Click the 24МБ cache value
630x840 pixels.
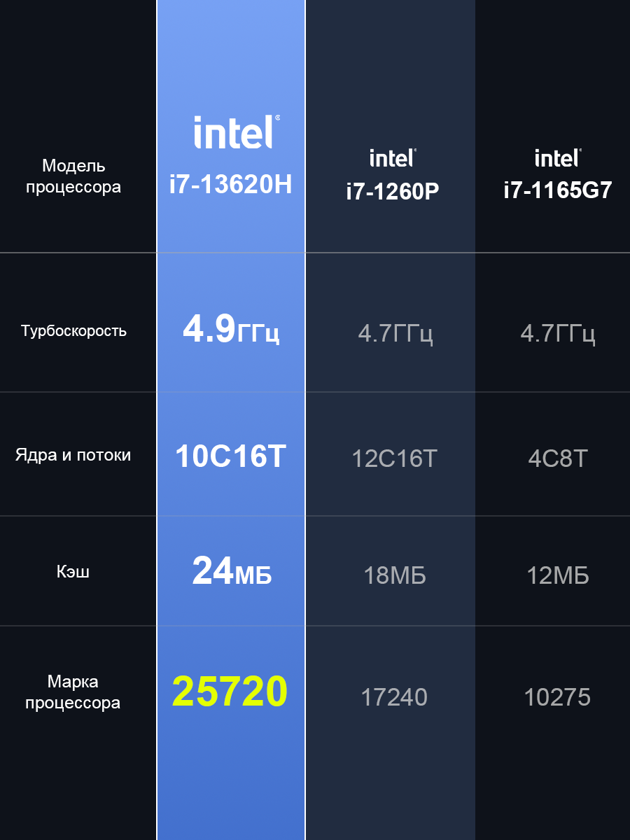[x=232, y=571]
